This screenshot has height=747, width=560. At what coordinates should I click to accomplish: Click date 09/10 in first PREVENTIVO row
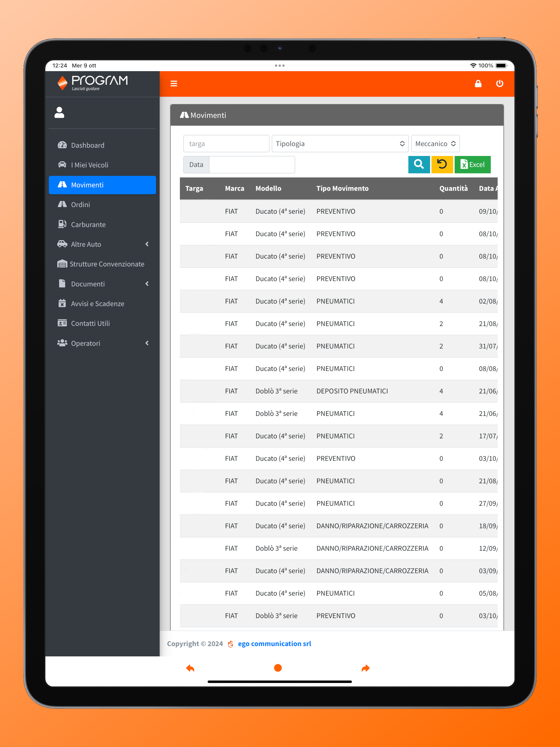[488, 211]
